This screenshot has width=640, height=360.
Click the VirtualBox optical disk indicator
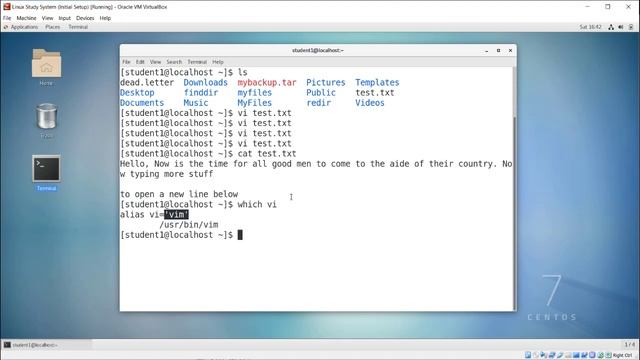pos(536,355)
